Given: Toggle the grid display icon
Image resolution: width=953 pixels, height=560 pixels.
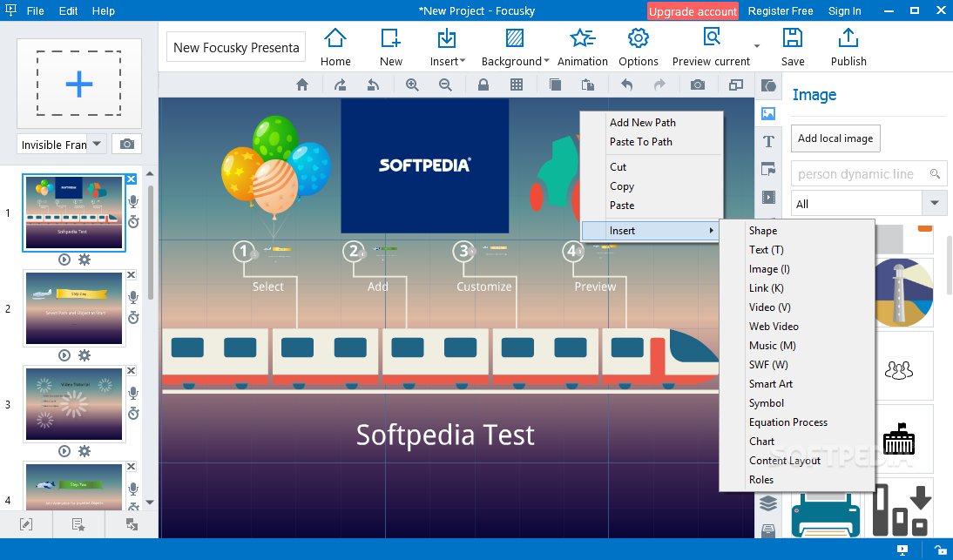Looking at the screenshot, I should (x=517, y=85).
